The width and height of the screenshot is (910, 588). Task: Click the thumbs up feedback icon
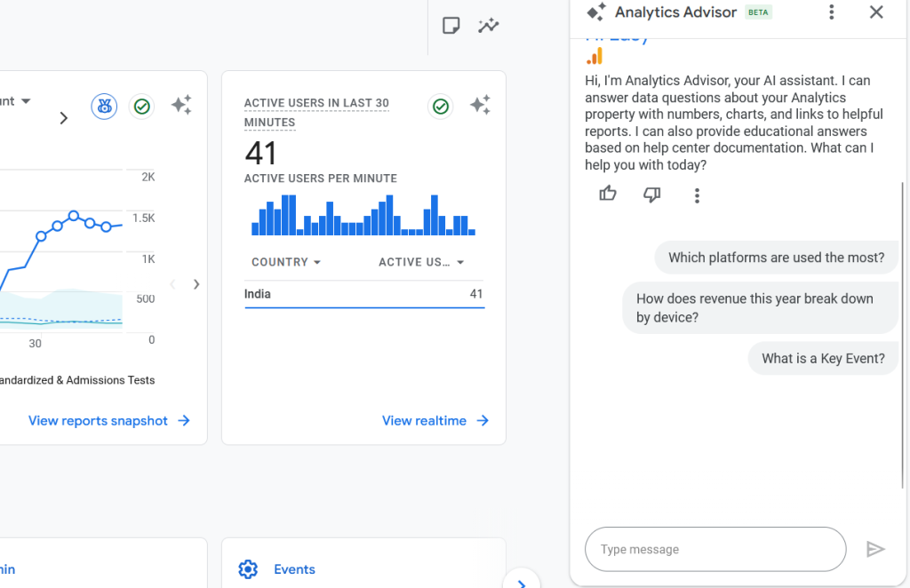coord(608,194)
